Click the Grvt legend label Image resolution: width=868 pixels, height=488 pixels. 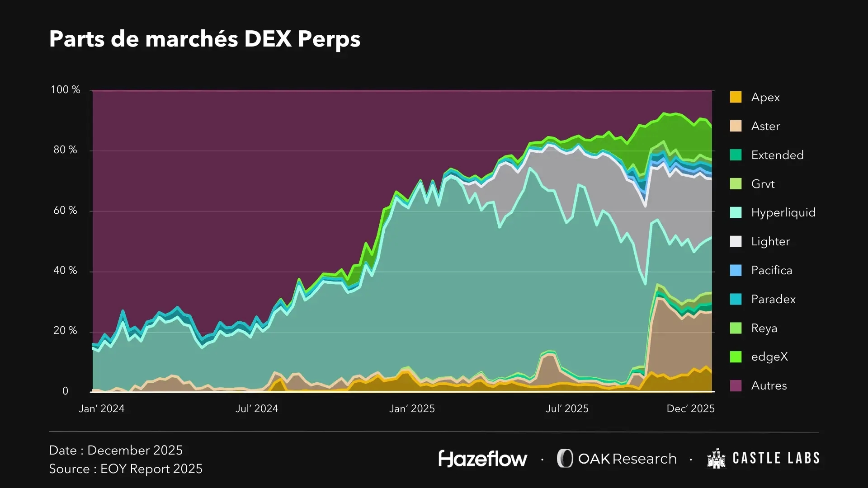tap(763, 184)
